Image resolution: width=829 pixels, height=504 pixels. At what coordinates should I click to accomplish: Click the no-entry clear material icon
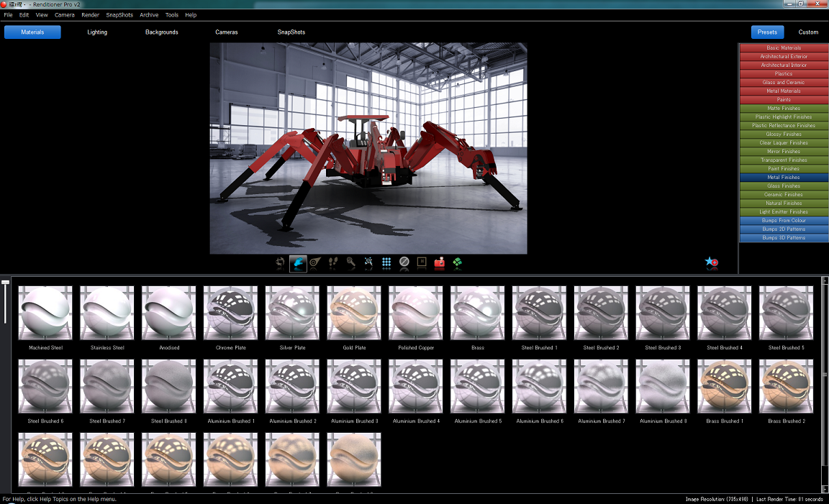pyautogui.click(x=404, y=263)
